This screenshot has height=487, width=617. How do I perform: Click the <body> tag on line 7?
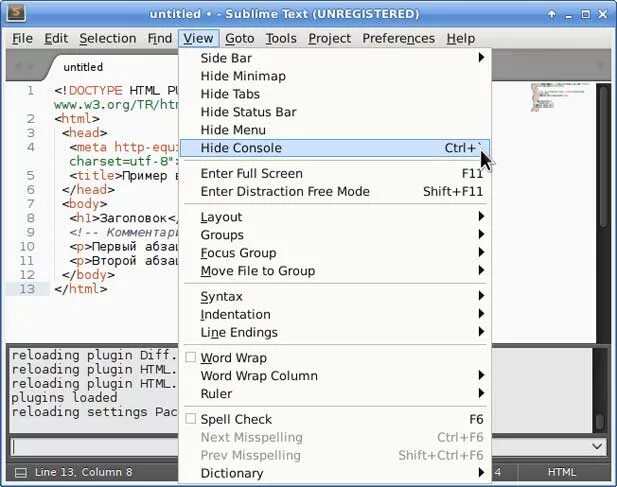(85, 204)
